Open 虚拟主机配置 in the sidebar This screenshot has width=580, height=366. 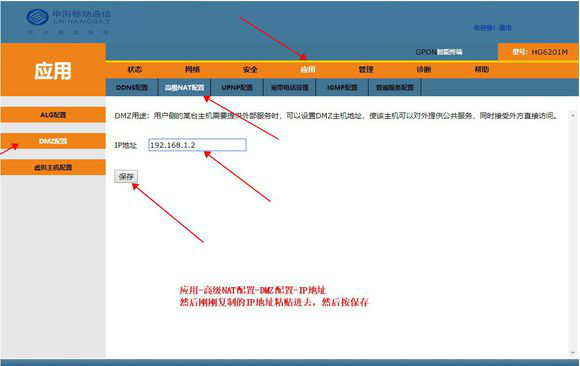(x=53, y=167)
